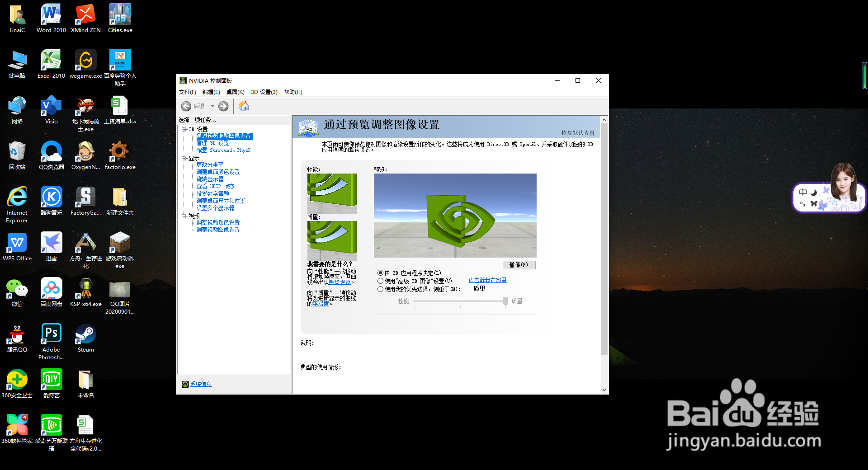868x470 pixels.
Task: Open 查看 HDCP 状态 task
Action: tap(215, 186)
